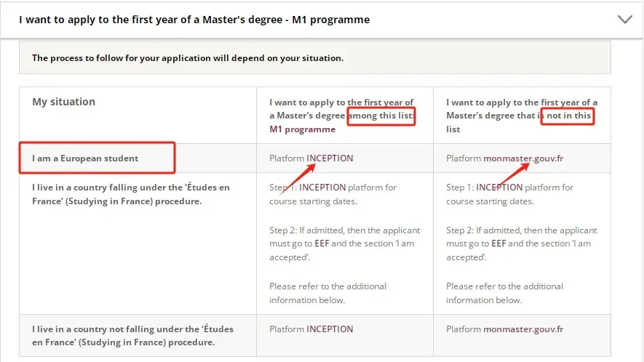Screen dimensions: 644x362
Task: Click INCEPTION in Step 1 of the 'not in this list' column
Action: pos(500,188)
